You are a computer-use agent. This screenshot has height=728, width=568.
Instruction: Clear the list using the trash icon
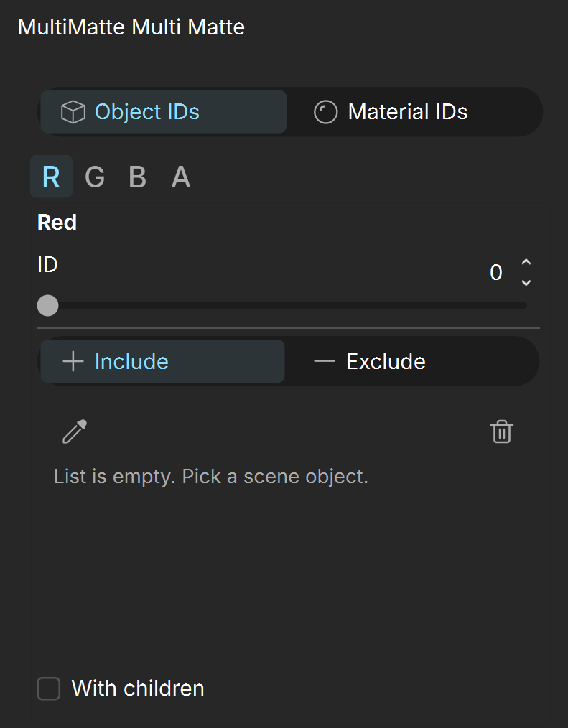point(502,431)
